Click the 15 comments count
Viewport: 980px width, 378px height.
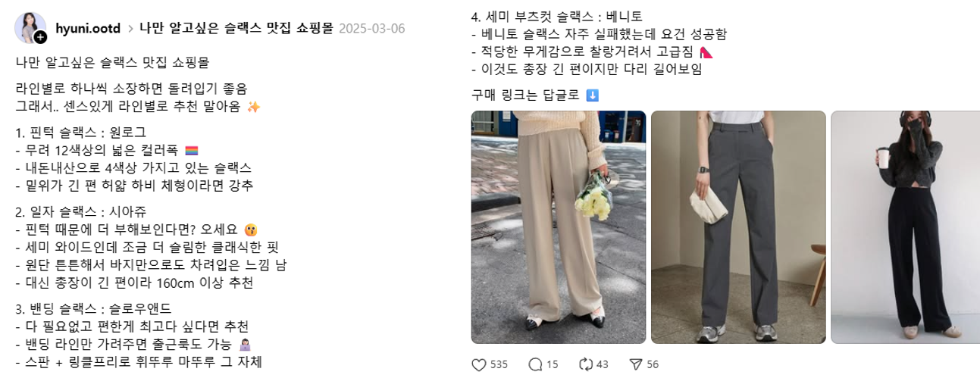553,365
